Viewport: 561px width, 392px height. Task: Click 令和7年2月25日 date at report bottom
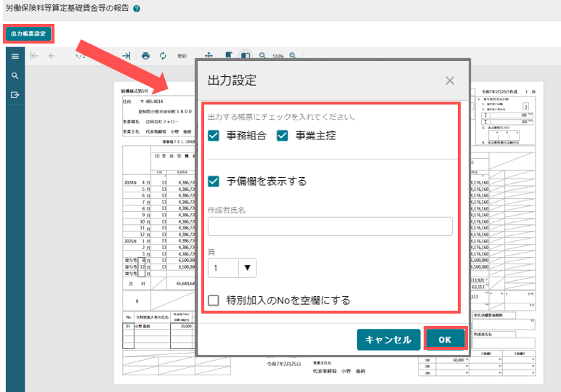(x=283, y=364)
